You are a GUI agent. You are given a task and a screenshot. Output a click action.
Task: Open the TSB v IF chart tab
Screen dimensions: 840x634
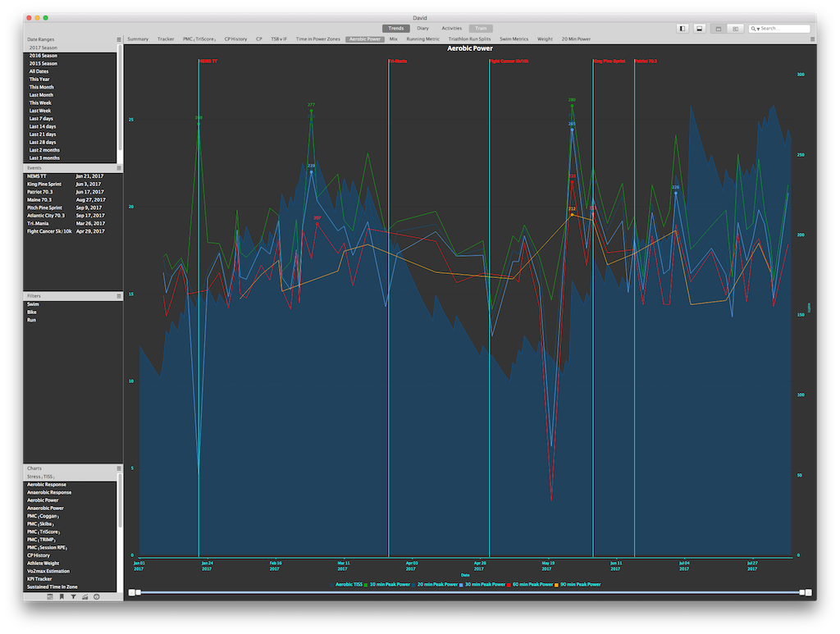tap(279, 39)
